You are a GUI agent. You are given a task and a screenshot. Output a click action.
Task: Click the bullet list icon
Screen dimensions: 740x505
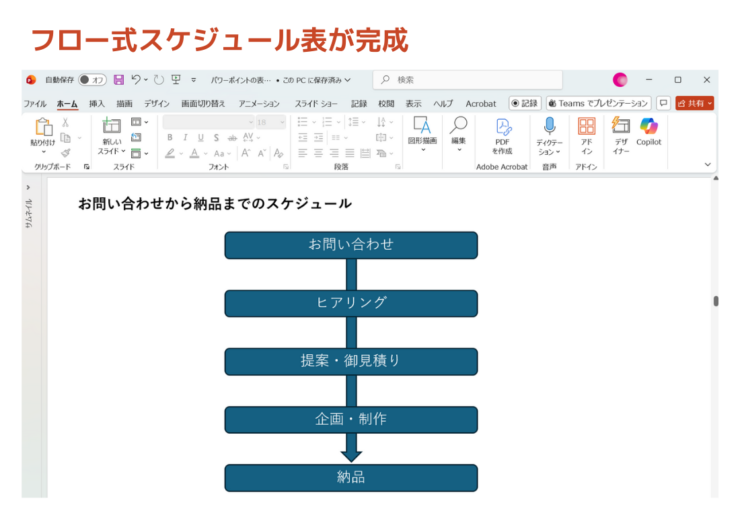303,122
